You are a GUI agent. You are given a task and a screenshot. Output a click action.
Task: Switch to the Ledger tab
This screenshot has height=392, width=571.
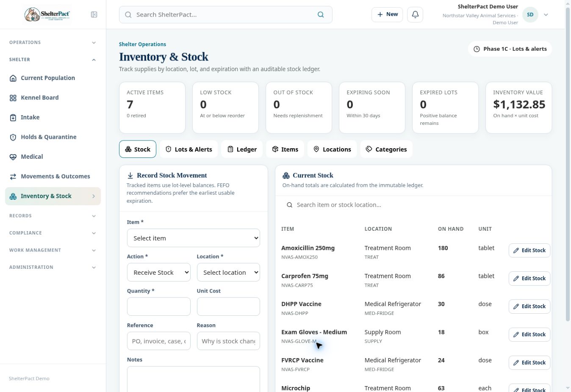point(242,149)
